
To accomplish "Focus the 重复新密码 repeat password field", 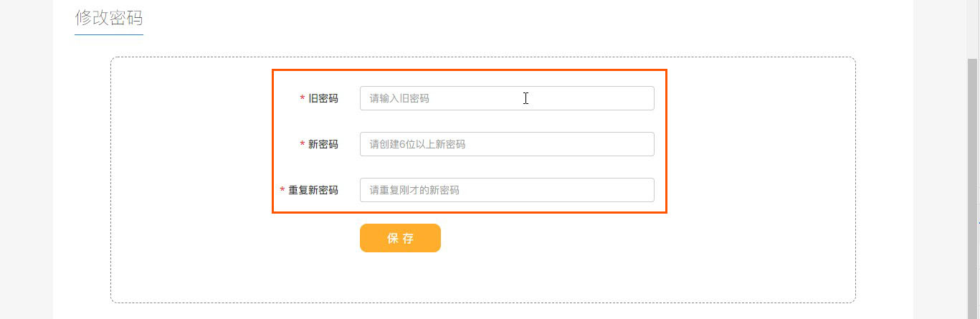I will tap(559, 190).
